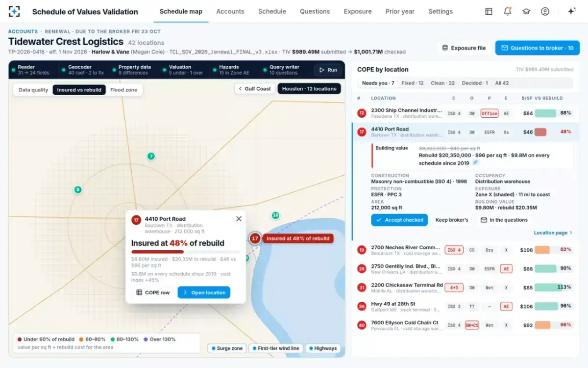588x368 pixels.
Task: Click Accept checked button
Action: tap(399, 220)
